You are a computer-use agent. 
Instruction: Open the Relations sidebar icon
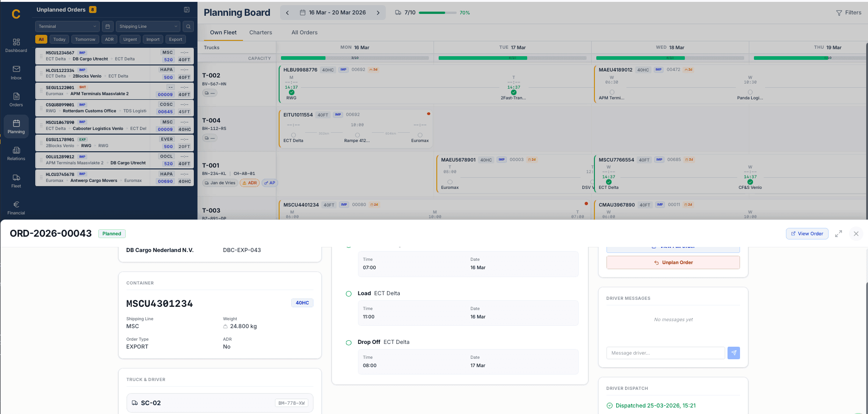pyautogui.click(x=16, y=154)
